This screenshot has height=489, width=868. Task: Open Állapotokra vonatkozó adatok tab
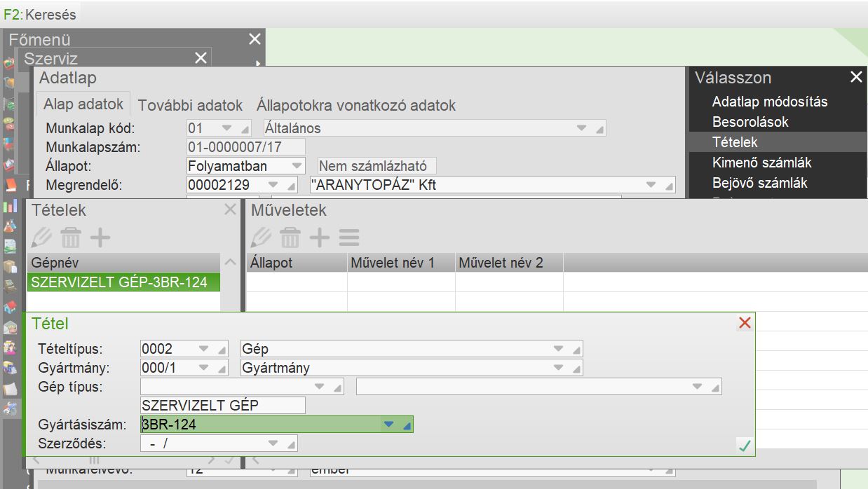coord(356,106)
